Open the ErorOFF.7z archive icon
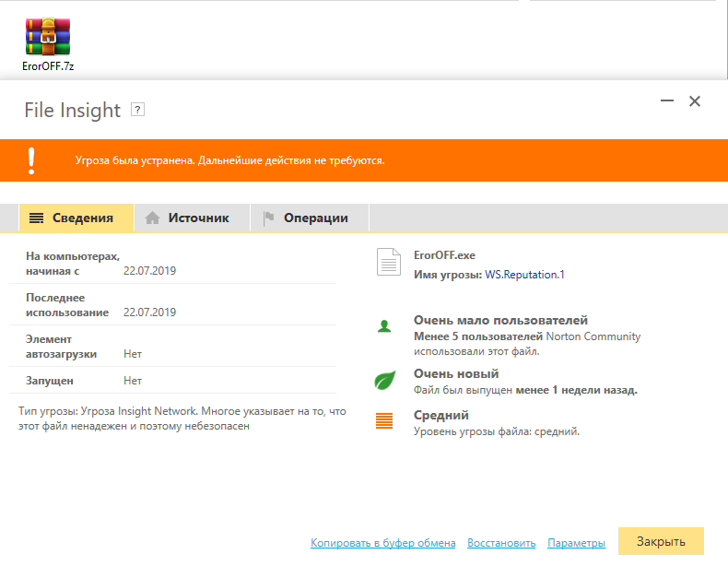 tap(48, 37)
